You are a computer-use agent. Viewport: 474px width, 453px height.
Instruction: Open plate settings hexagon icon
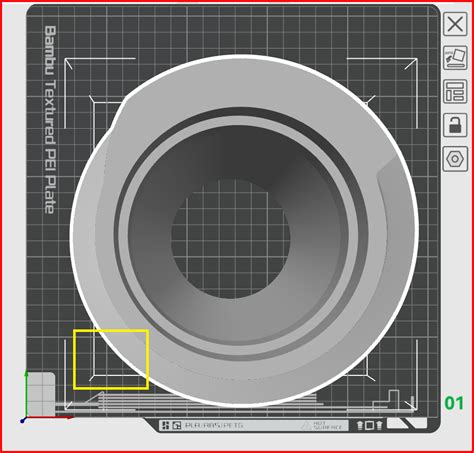coord(455,159)
